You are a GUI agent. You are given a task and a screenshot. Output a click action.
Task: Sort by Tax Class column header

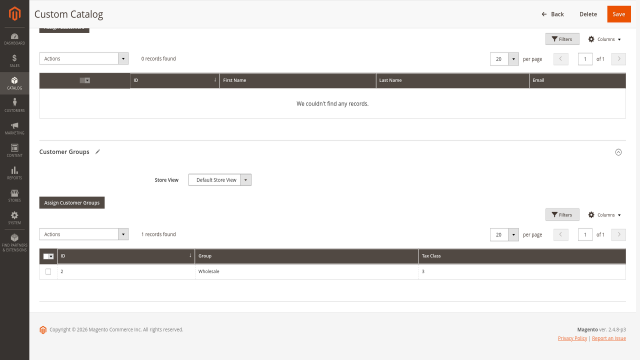(x=522, y=256)
